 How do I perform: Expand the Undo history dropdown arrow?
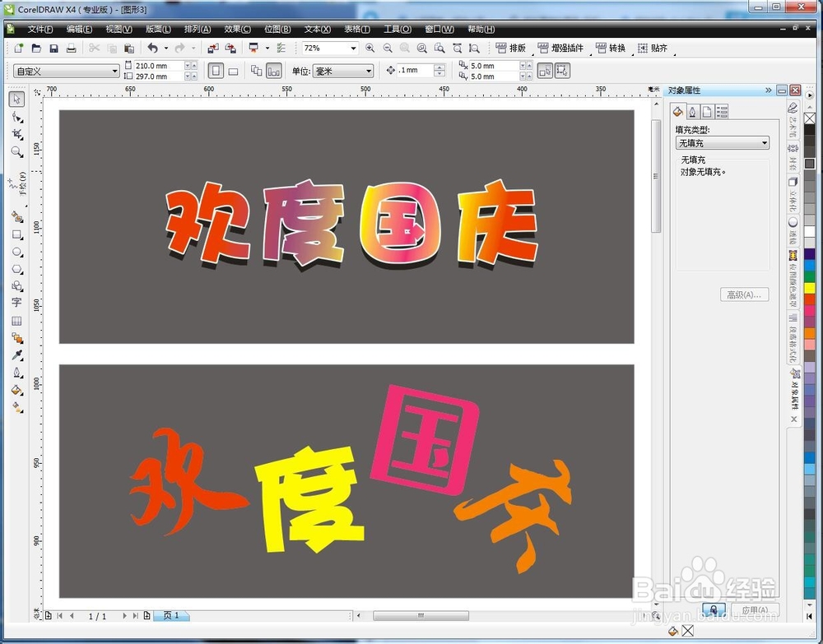pos(166,49)
